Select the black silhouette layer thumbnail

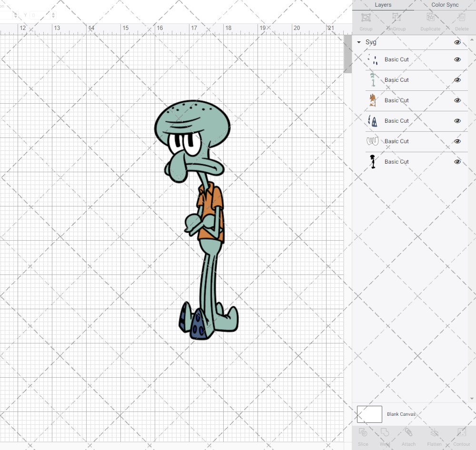(x=373, y=162)
